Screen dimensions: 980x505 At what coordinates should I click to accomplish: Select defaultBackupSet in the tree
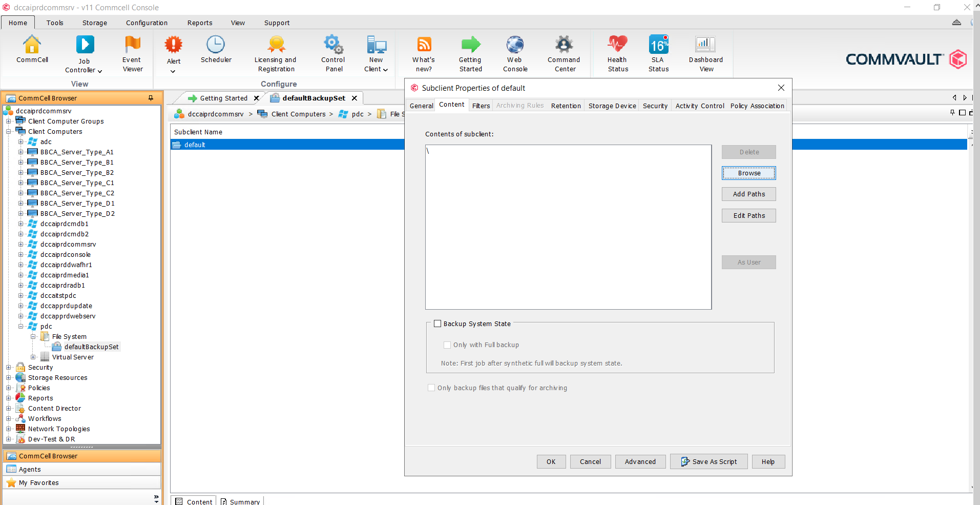(91, 347)
